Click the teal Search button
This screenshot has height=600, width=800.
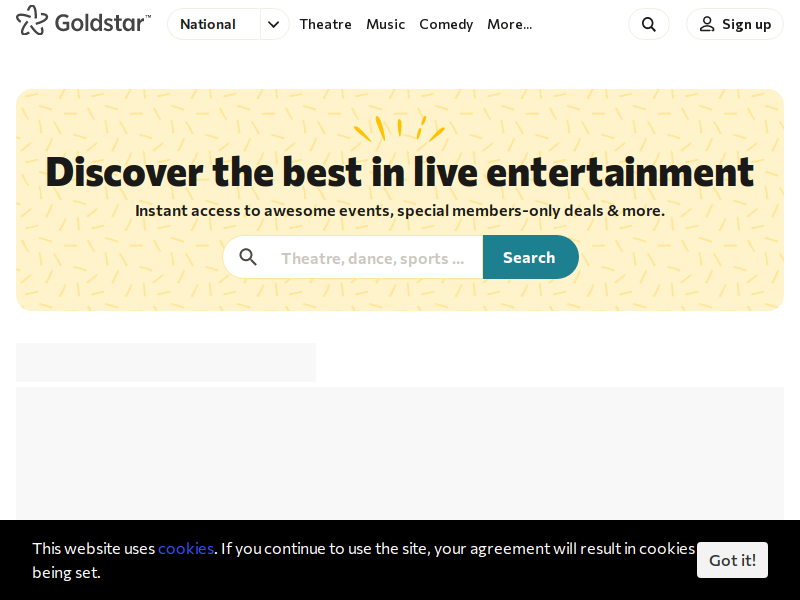point(531,257)
